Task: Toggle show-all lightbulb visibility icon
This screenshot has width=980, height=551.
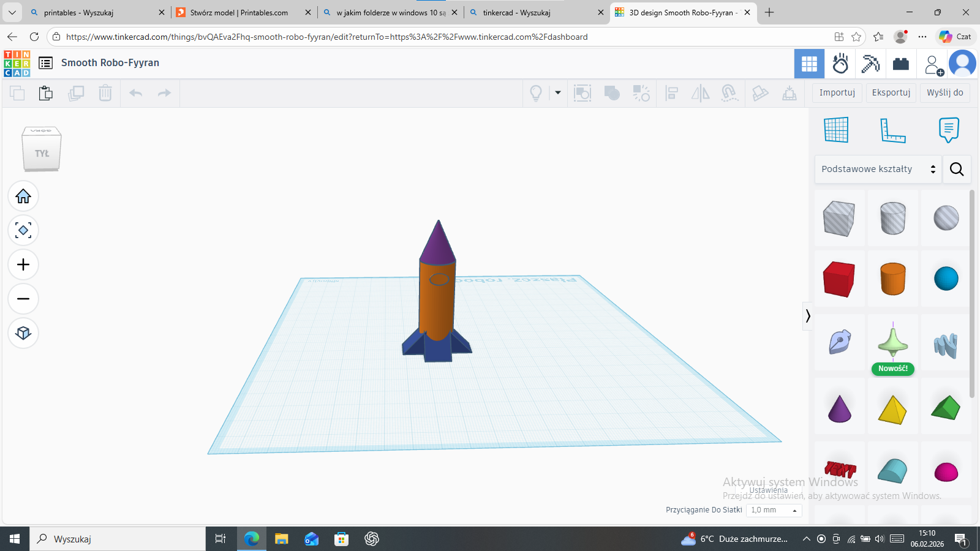Action: [536, 93]
